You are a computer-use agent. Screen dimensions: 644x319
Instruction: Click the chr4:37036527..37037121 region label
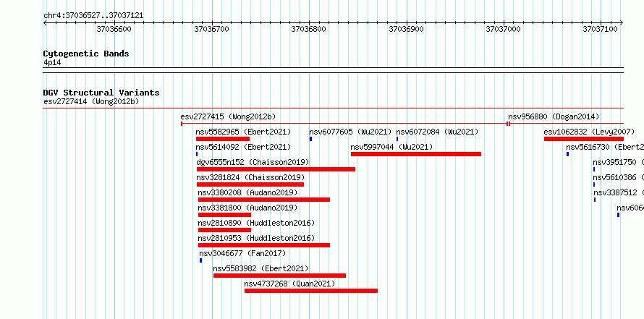click(x=93, y=16)
